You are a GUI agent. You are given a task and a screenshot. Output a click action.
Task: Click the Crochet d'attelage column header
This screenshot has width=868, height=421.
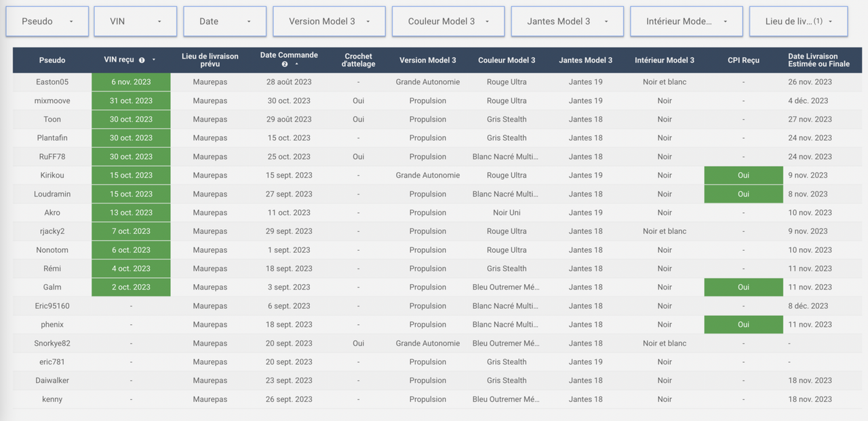pos(359,60)
